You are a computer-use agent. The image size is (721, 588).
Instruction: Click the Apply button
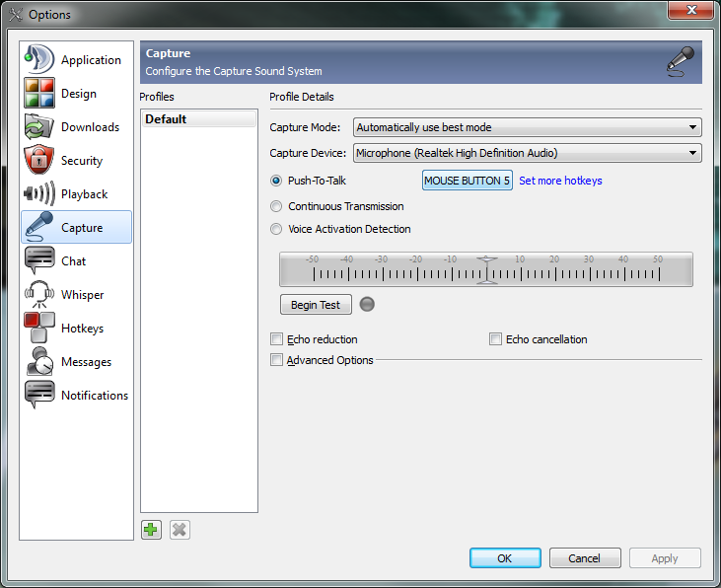point(665,558)
